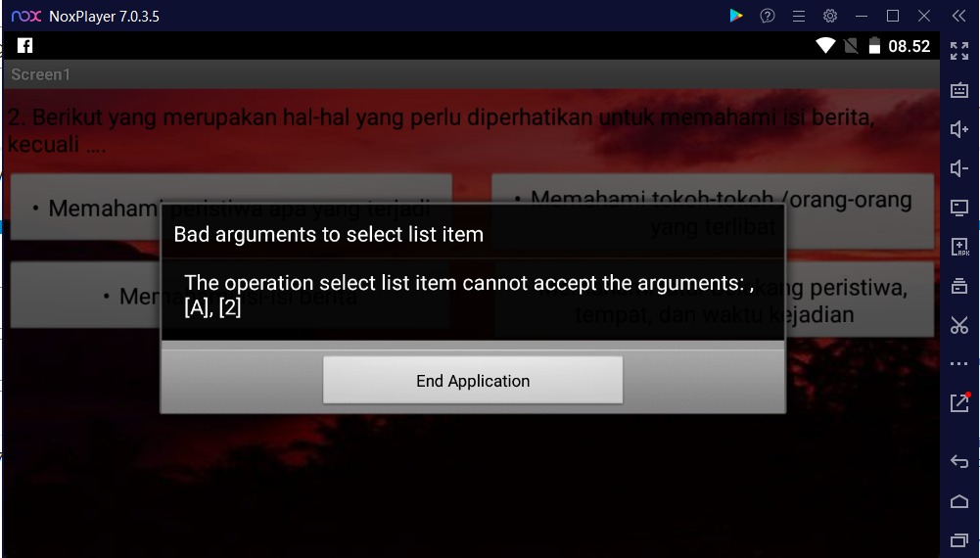Open the screen display icon in sidebar
Viewport: 980px width, 558px height.
[958, 208]
